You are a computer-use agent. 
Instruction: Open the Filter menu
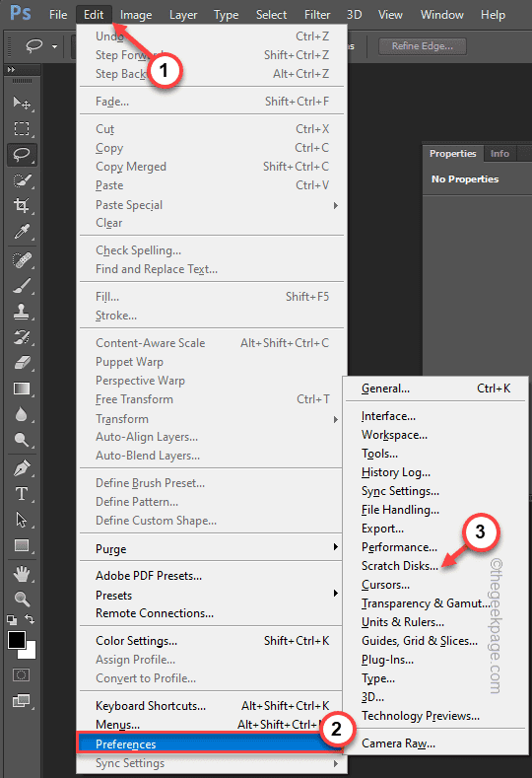317,15
